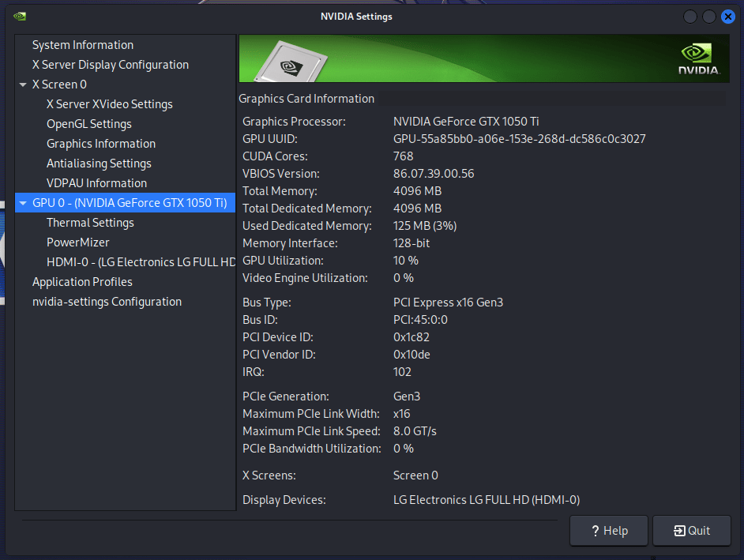This screenshot has height=560, width=744.
Task: Open nvidia-settings Configuration
Action: (106, 301)
